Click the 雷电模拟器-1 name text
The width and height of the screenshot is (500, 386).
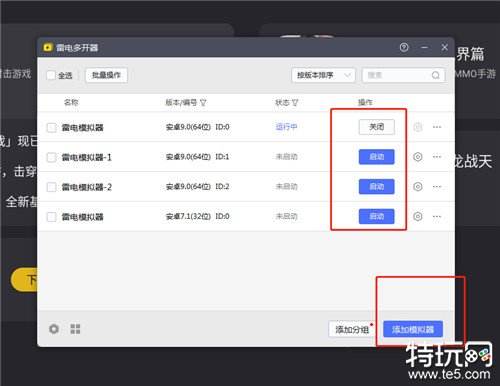[x=87, y=157]
